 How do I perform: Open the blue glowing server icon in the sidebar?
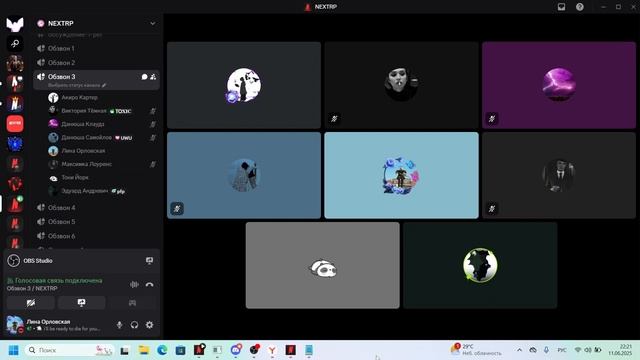pyautogui.click(x=15, y=144)
